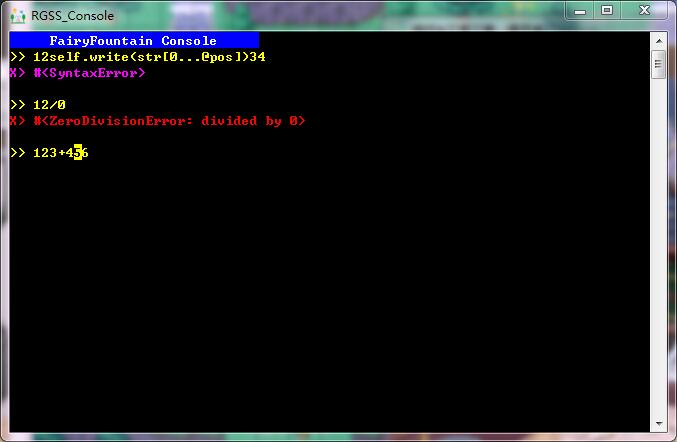Click the highlighted cursor at digit 5
Viewport: 677px width, 442px height.
(78, 152)
